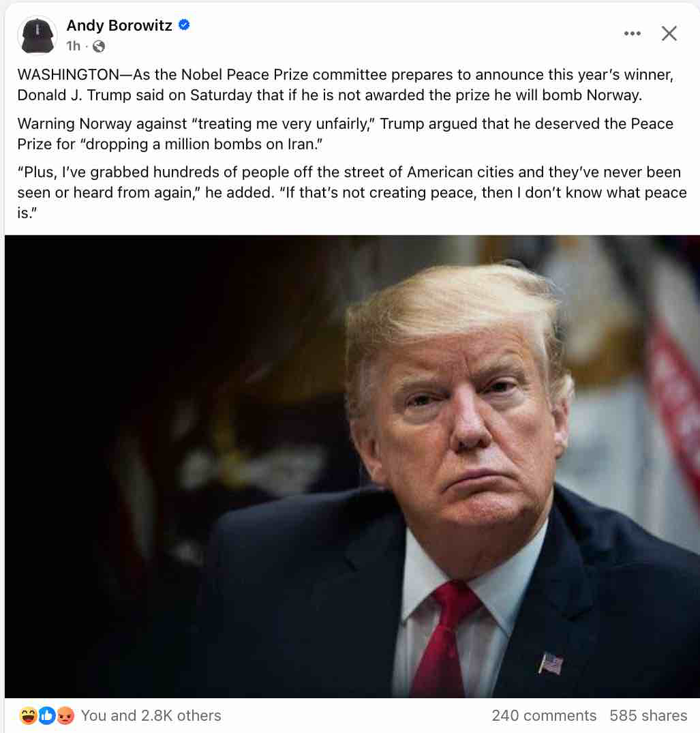Click the blue verified badge beside Andy Borowitz

[x=184, y=25]
